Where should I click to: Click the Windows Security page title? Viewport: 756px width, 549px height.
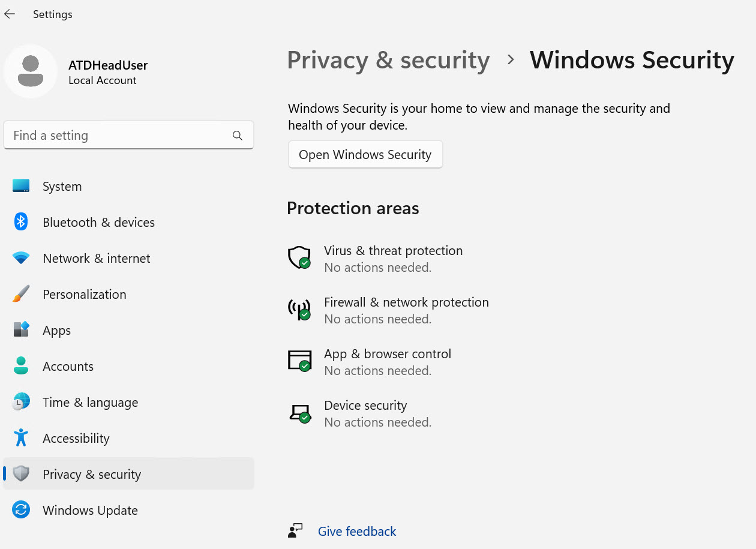point(632,61)
